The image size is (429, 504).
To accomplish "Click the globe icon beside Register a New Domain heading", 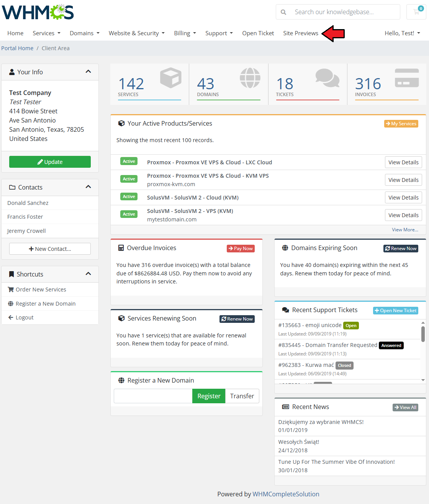I will pyautogui.click(x=121, y=380).
